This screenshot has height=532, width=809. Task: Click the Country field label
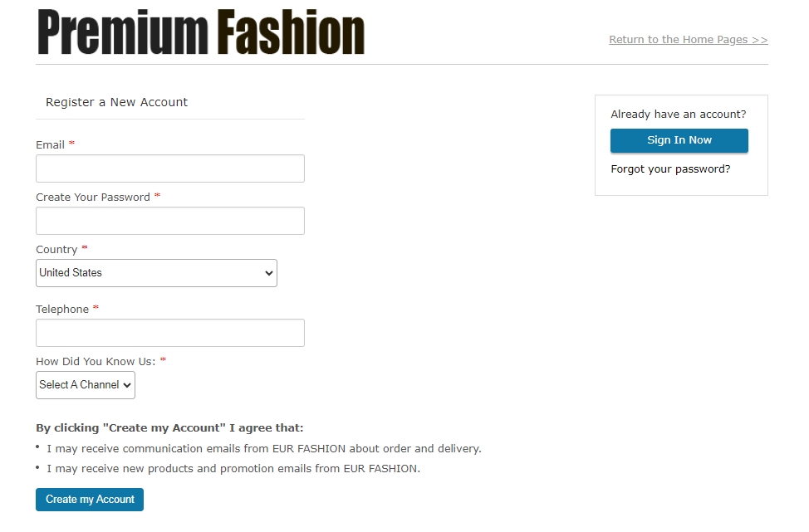56,250
